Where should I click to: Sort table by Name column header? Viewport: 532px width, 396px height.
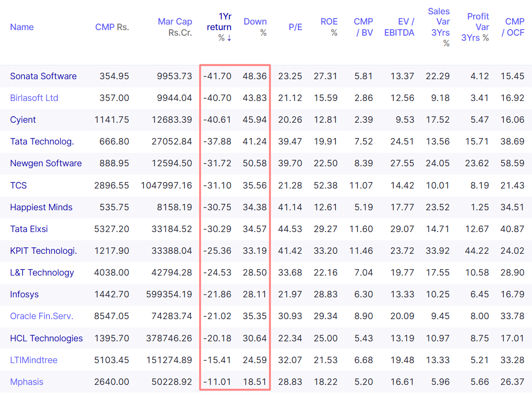point(22,27)
